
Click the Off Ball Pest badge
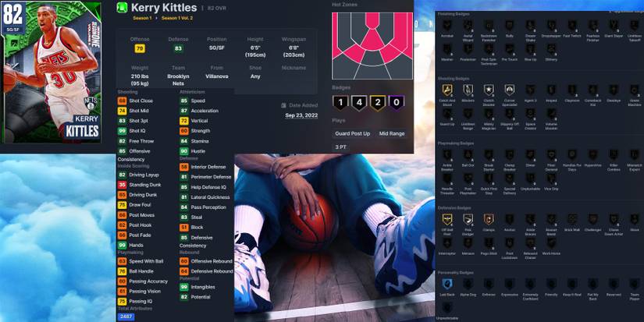point(447,219)
